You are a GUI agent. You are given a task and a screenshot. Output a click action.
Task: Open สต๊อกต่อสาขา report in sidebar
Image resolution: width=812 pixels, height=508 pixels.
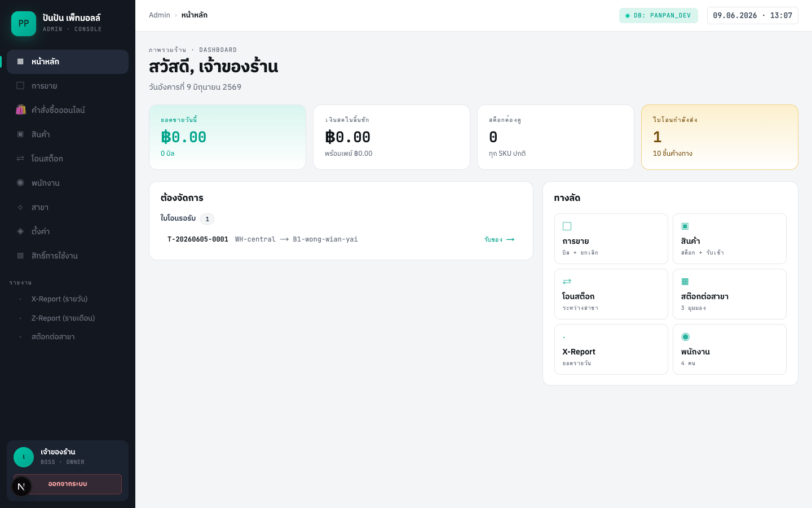[68, 337]
